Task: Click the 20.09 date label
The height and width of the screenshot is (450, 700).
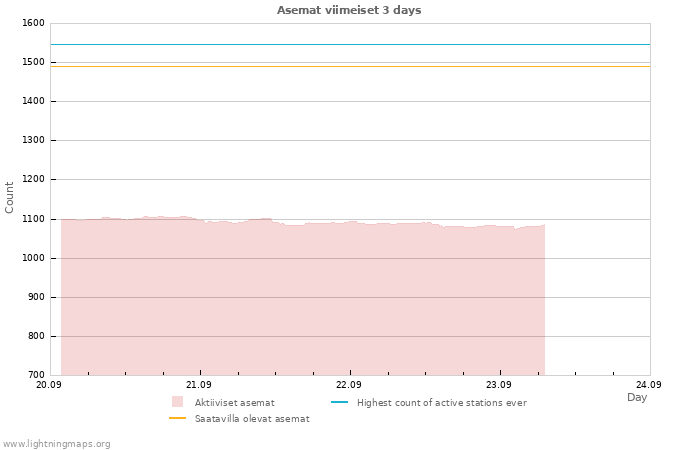Action: 49,385
